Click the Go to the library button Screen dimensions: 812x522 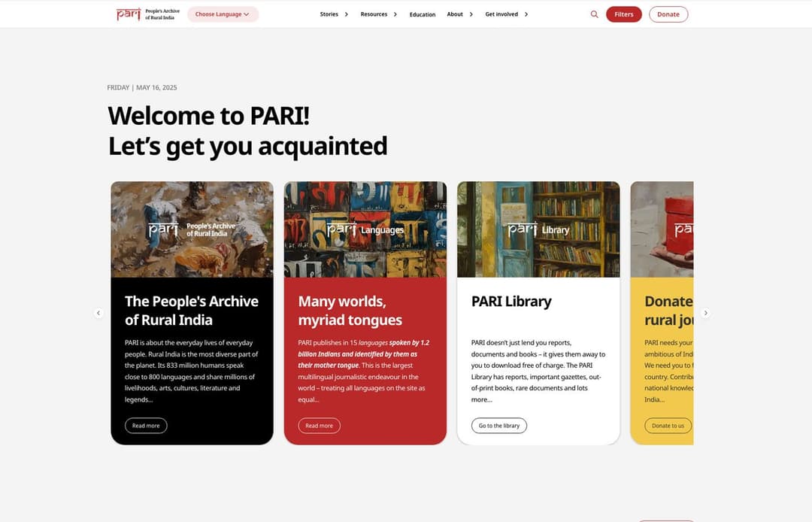[x=499, y=426]
